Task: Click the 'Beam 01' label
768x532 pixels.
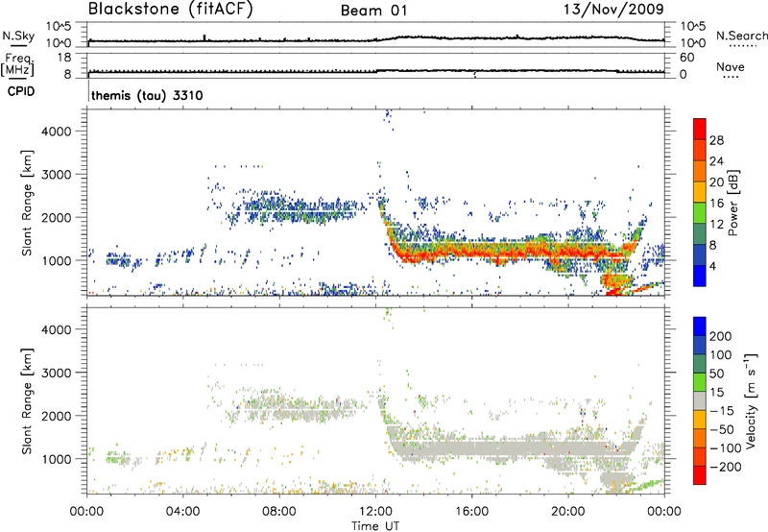Action: (x=373, y=11)
